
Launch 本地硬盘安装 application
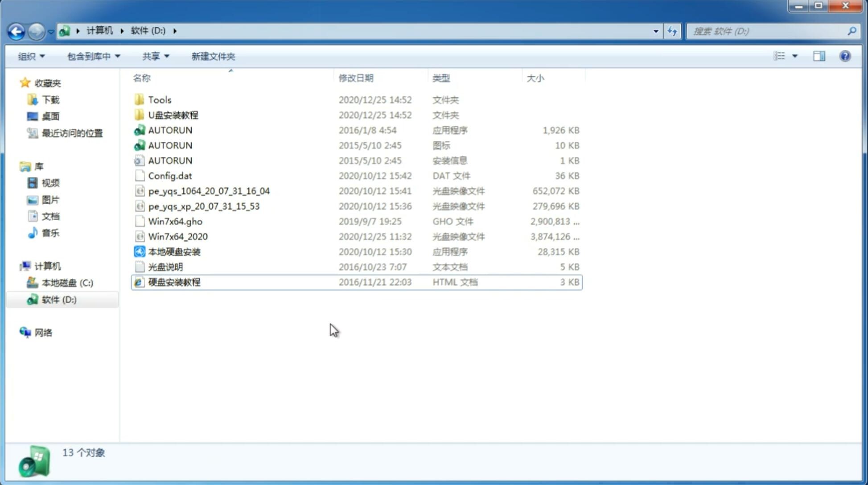[x=174, y=251]
